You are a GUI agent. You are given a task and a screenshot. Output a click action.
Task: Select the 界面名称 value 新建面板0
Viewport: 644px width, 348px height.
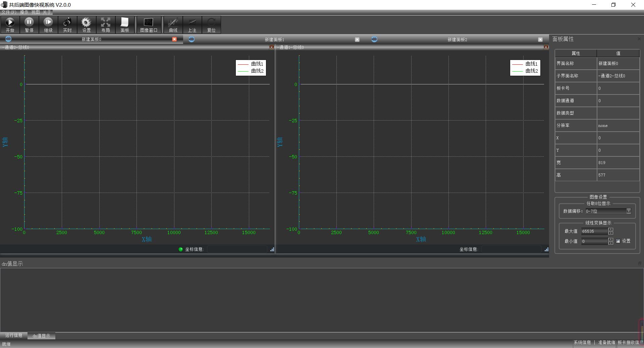[618, 63]
